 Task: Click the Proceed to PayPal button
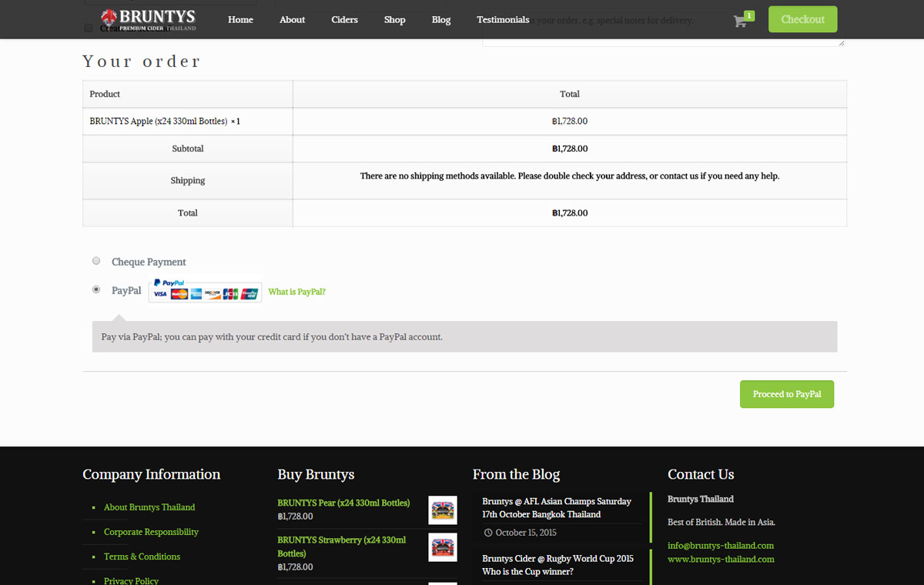(x=786, y=394)
